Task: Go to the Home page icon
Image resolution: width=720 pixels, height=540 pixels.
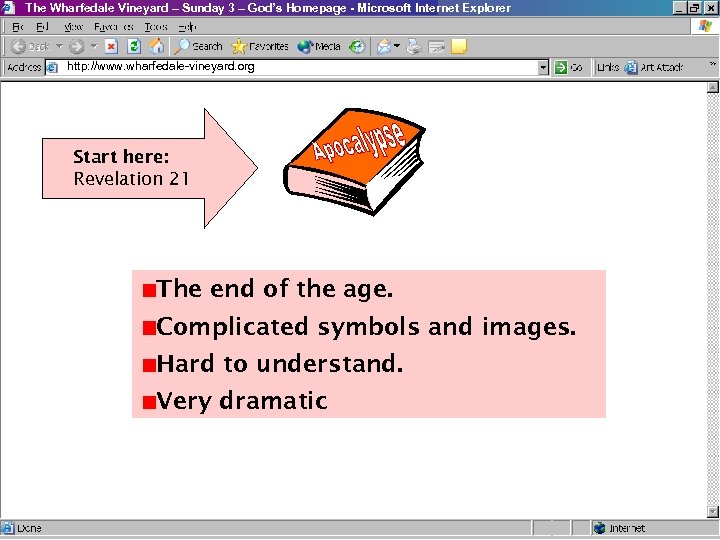Action: click(x=156, y=46)
